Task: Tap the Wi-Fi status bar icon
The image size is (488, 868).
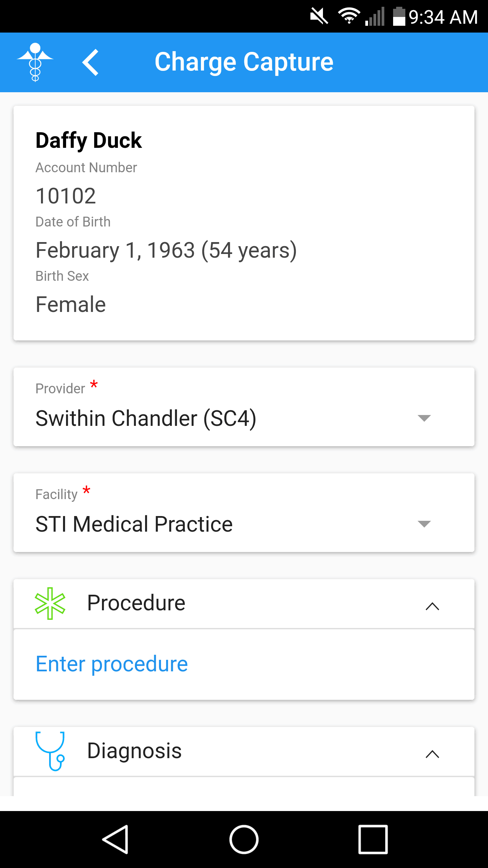Action: click(349, 16)
